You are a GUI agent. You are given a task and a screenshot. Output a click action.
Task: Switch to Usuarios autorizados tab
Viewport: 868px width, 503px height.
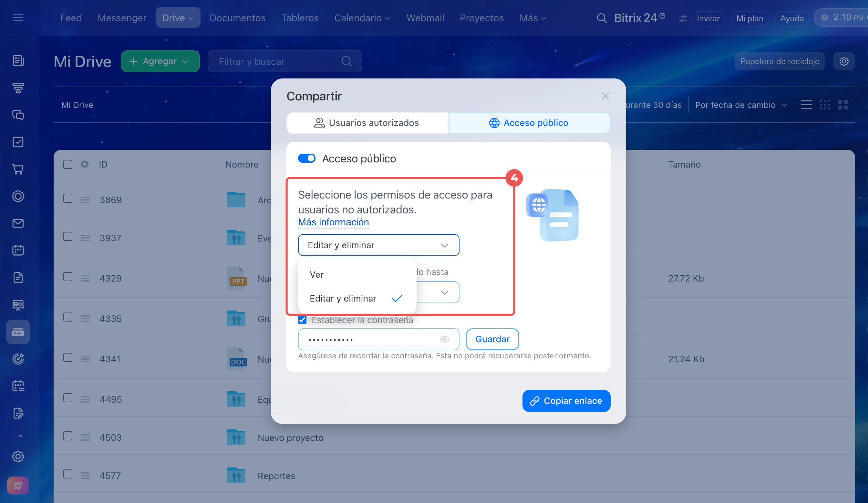(367, 123)
